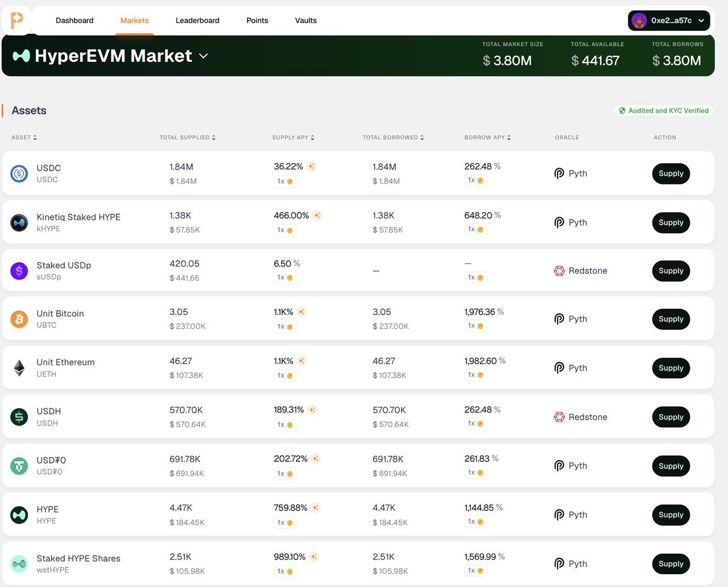Click Supply button for USDC

[x=671, y=174]
